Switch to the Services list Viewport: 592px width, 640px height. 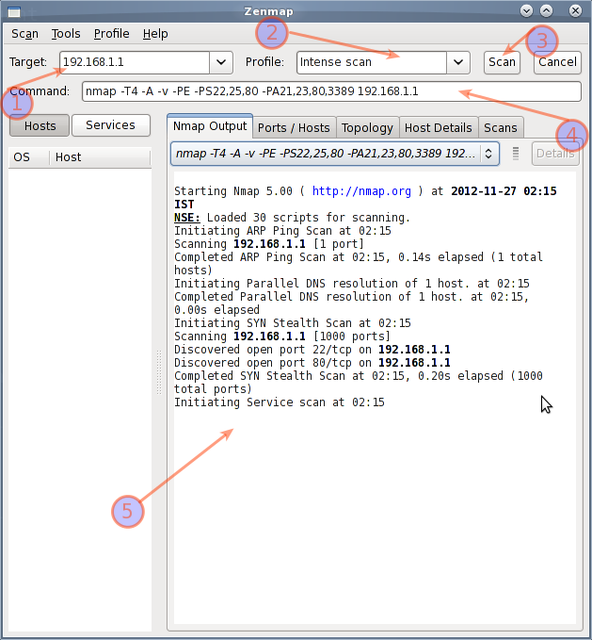pyautogui.click(x=111, y=125)
